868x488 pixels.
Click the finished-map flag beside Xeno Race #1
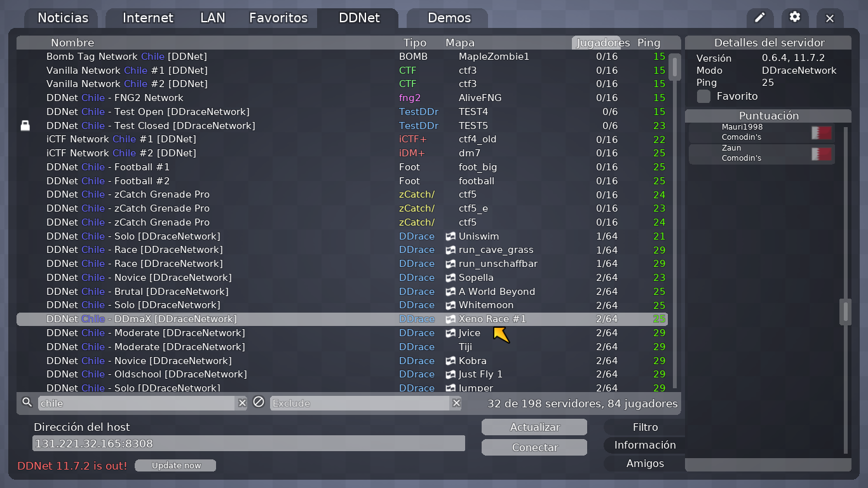(449, 319)
